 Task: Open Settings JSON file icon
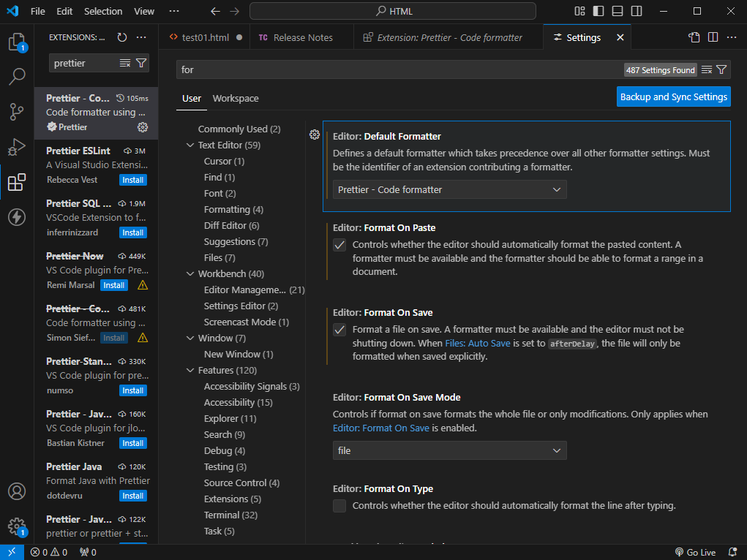(x=694, y=37)
